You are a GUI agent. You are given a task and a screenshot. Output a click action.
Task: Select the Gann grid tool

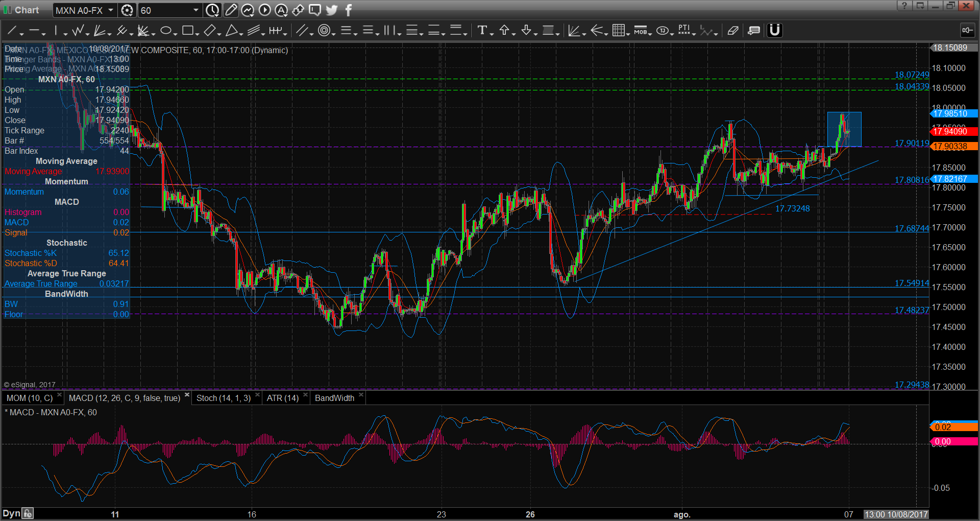[618, 31]
